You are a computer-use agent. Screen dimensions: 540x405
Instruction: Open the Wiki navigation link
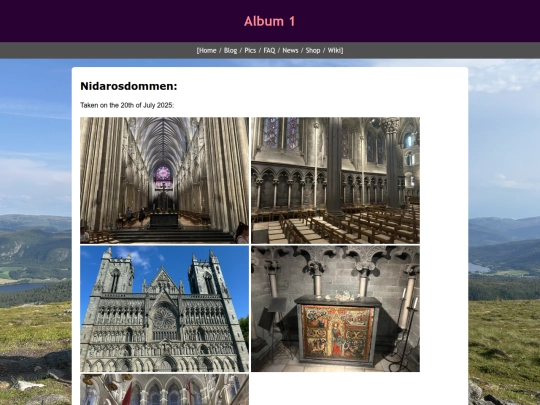(x=334, y=50)
